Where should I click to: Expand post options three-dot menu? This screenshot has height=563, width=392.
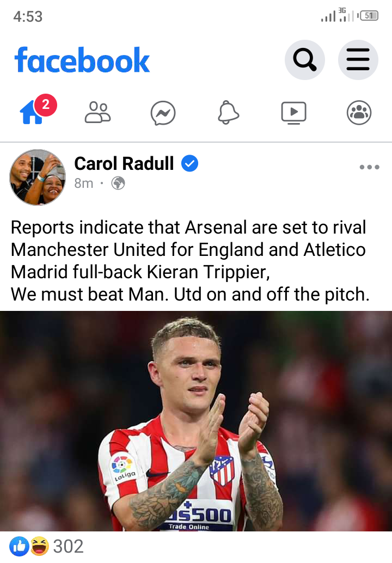pos(369,167)
